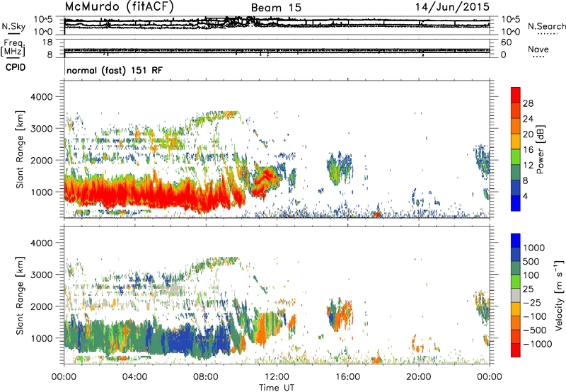Select the power panel "Slant Range [km]" label

pyautogui.click(x=20, y=149)
